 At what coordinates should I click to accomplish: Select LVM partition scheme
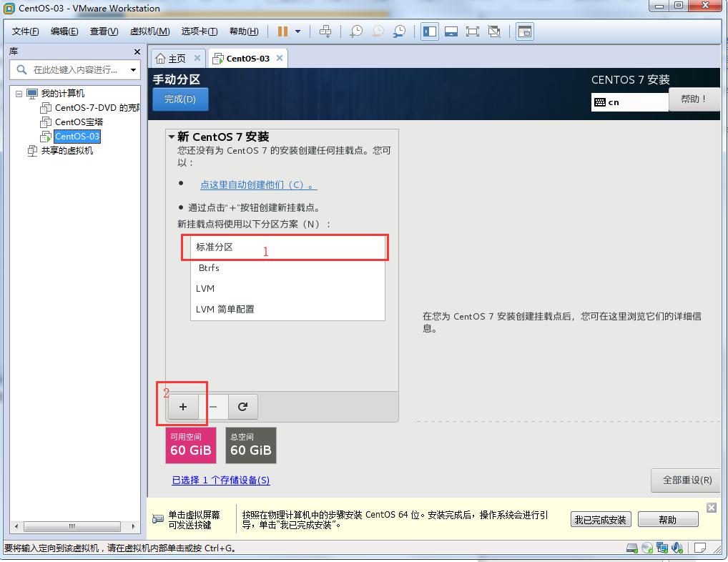[287, 289]
